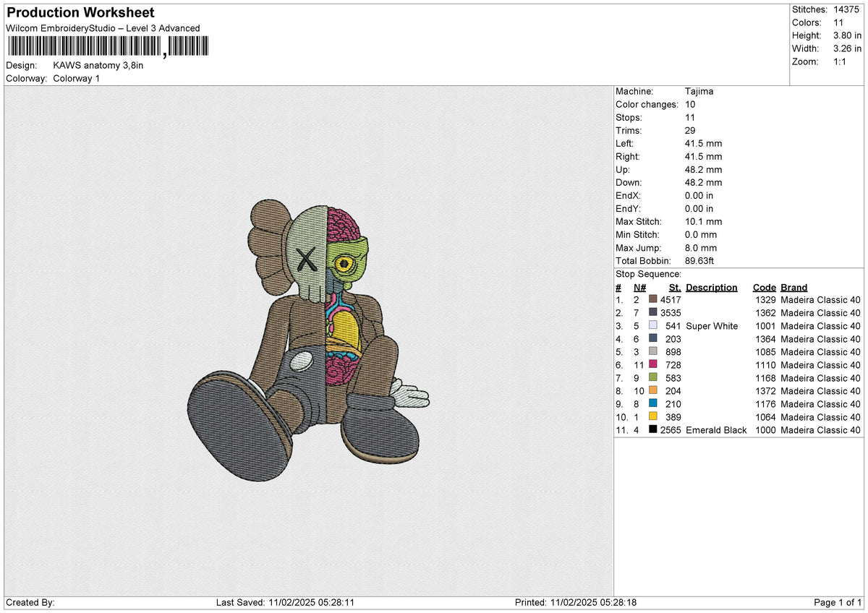Viewport: 868px width, 613px height.
Task: Click the Height value 3.80 in
Action: click(x=847, y=35)
